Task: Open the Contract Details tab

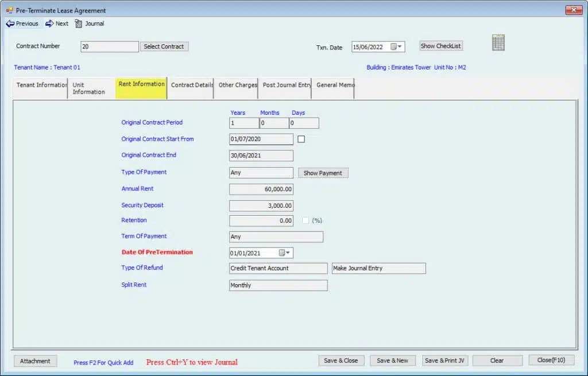Action: pos(191,85)
